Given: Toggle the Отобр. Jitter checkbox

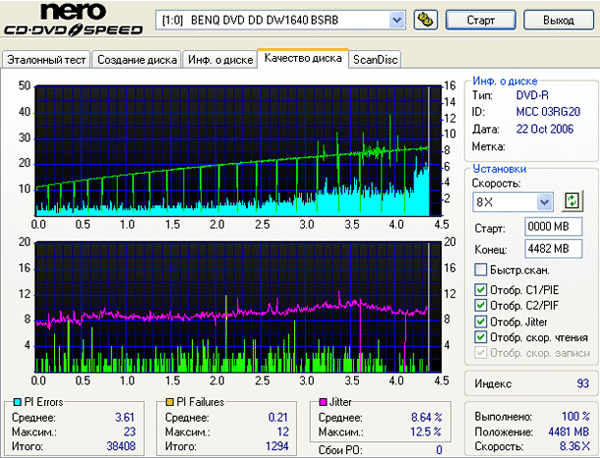Looking at the screenshot, I should point(481,321).
